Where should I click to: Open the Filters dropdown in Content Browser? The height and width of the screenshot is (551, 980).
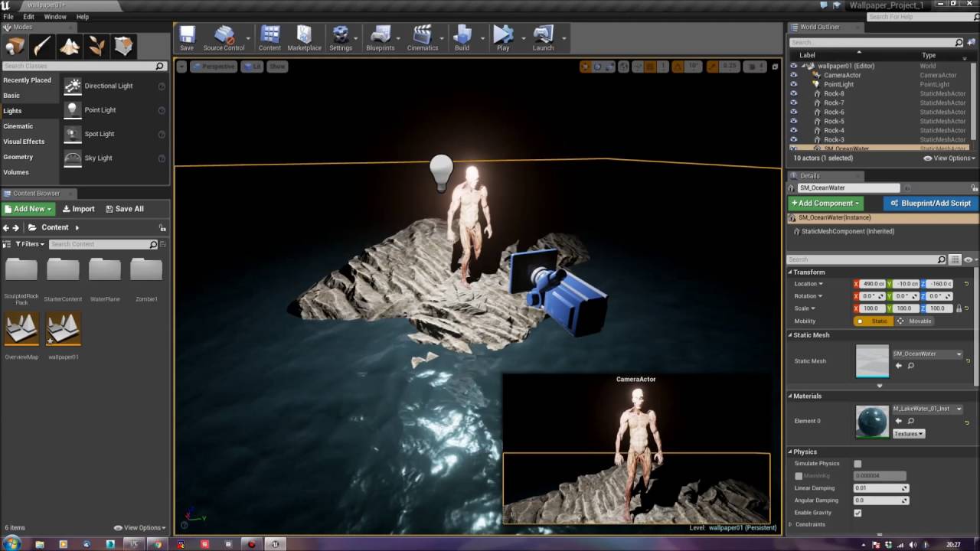(30, 244)
